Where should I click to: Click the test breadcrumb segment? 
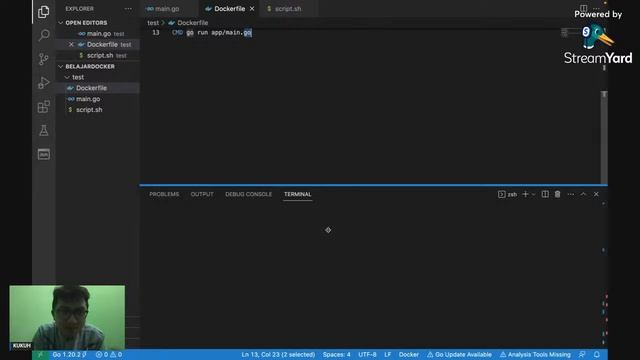[153, 23]
